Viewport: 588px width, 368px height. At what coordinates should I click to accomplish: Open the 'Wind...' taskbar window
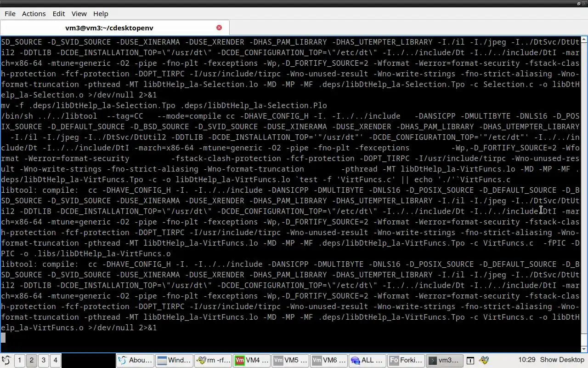pos(174,360)
